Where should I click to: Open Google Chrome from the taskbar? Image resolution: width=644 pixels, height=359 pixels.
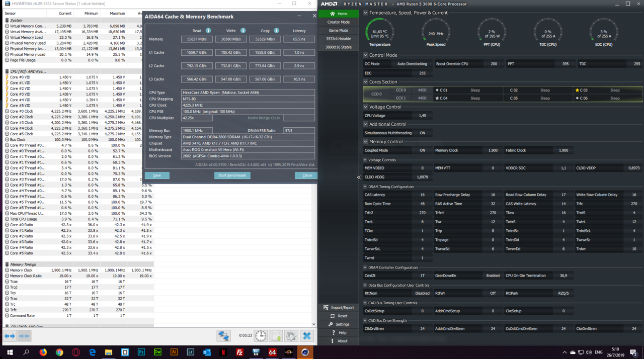(59, 352)
